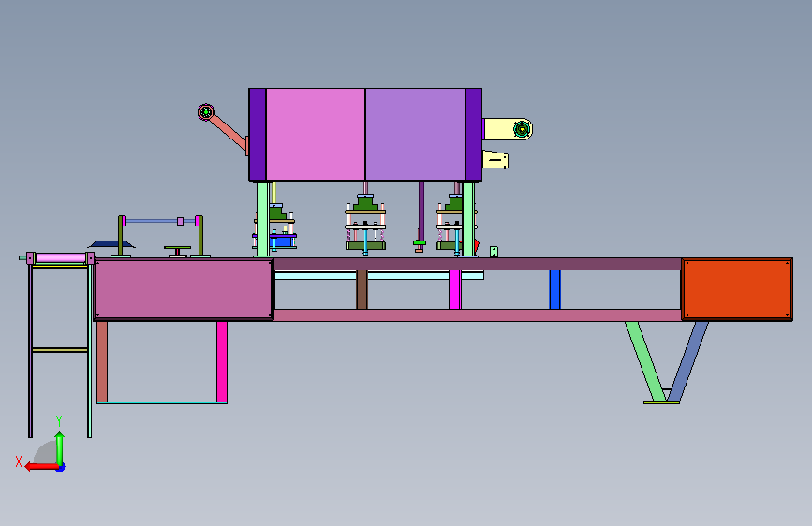Pick the dark purple right edge strip of the enclosure
Viewport: 812px width, 526px height.
tap(473, 135)
